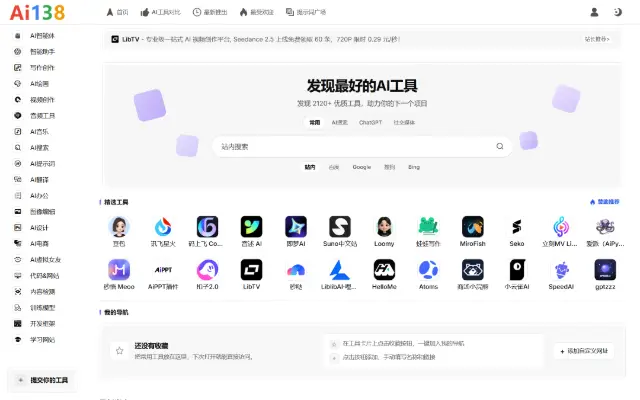Viewport: 640px width, 400px height.
Task: Open the gptzzz tool icon
Action: (x=605, y=270)
